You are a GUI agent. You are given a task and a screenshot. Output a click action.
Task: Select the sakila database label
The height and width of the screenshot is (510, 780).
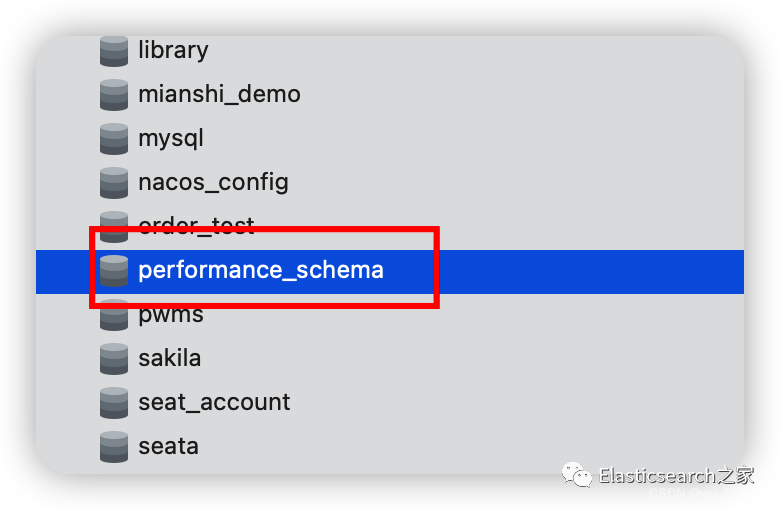pos(169,358)
